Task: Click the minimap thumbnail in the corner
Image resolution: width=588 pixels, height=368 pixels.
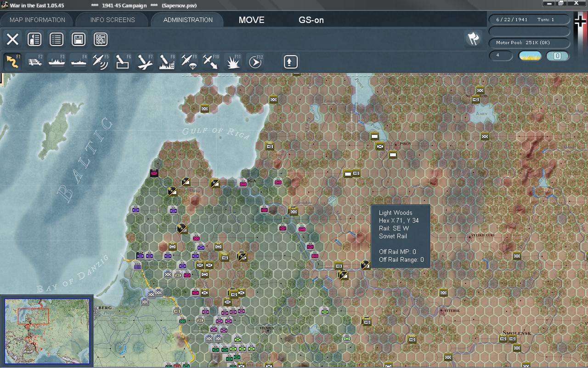Action: tap(47, 331)
